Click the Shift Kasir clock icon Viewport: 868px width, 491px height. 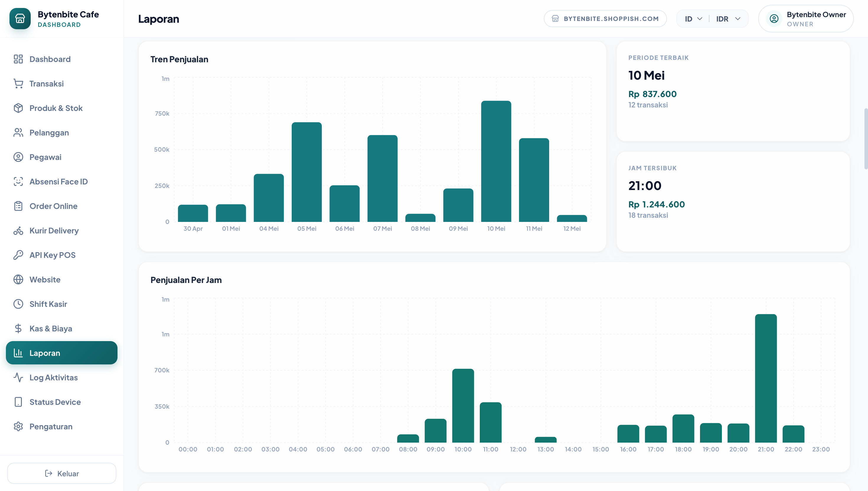click(18, 304)
